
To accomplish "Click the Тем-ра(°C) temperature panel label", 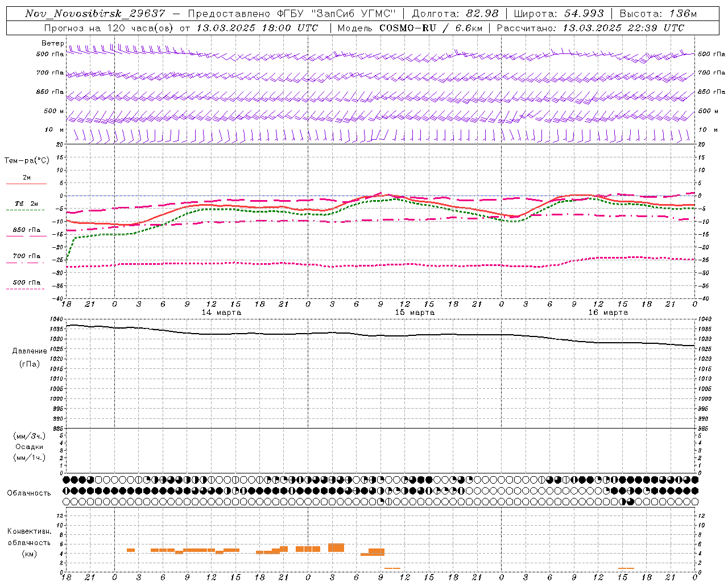I will [x=27, y=161].
